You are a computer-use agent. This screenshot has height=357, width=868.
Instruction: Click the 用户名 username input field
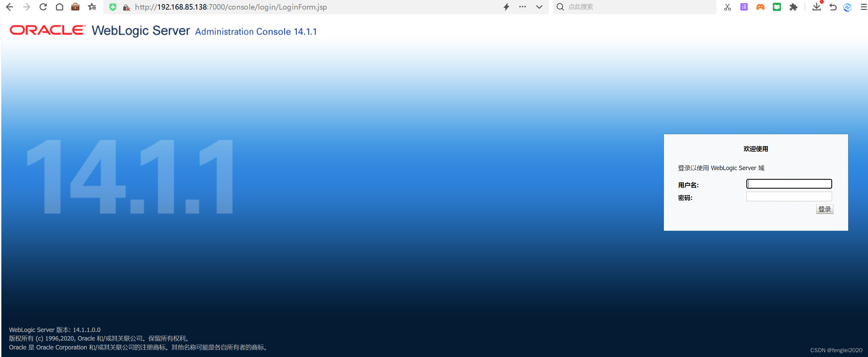[789, 183]
